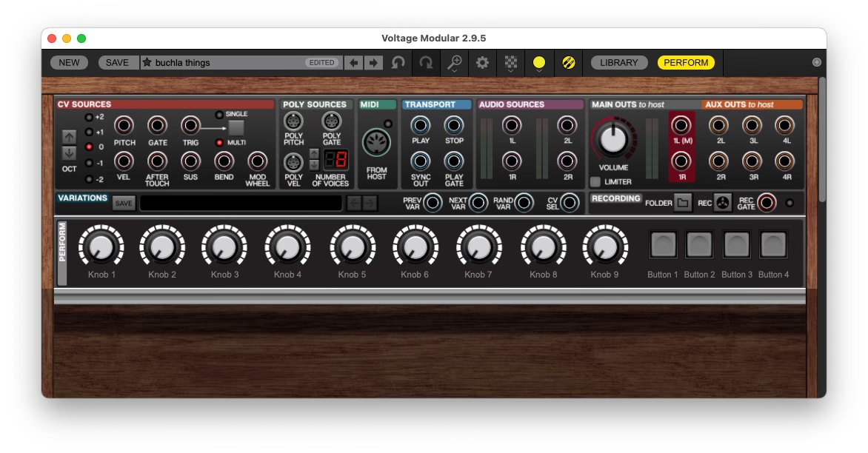
Task: Click perform Button 4
Action: click(772, 244)
